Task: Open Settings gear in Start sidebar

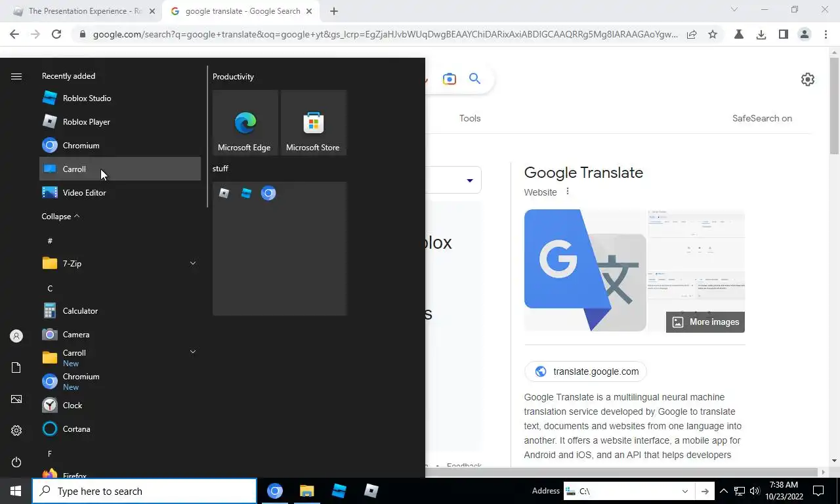Action: (16, 430)
